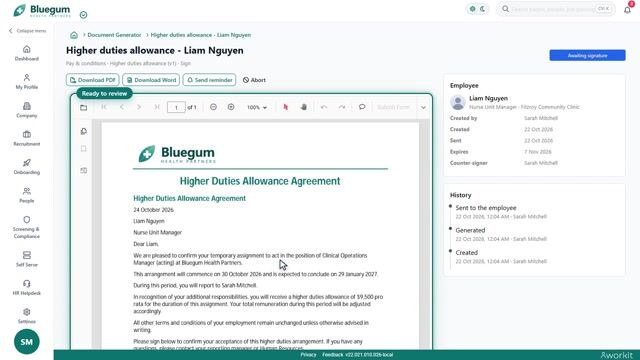Click the Bluegum logo in header
The image size is (640, 360).
[42, 10]
